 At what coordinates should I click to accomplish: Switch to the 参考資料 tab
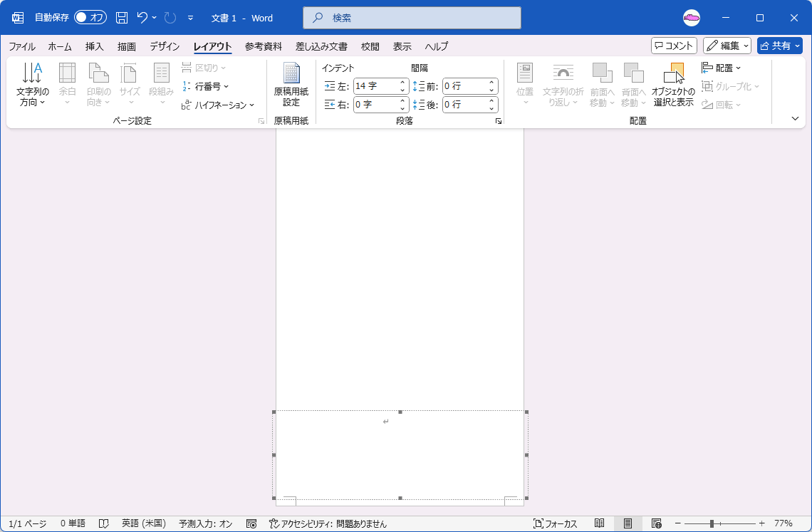pos(263,46)
